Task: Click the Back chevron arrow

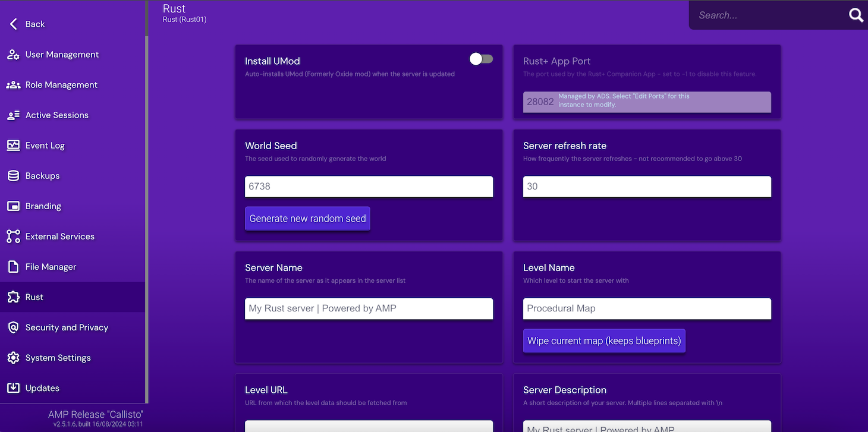Action: point(13,24)
